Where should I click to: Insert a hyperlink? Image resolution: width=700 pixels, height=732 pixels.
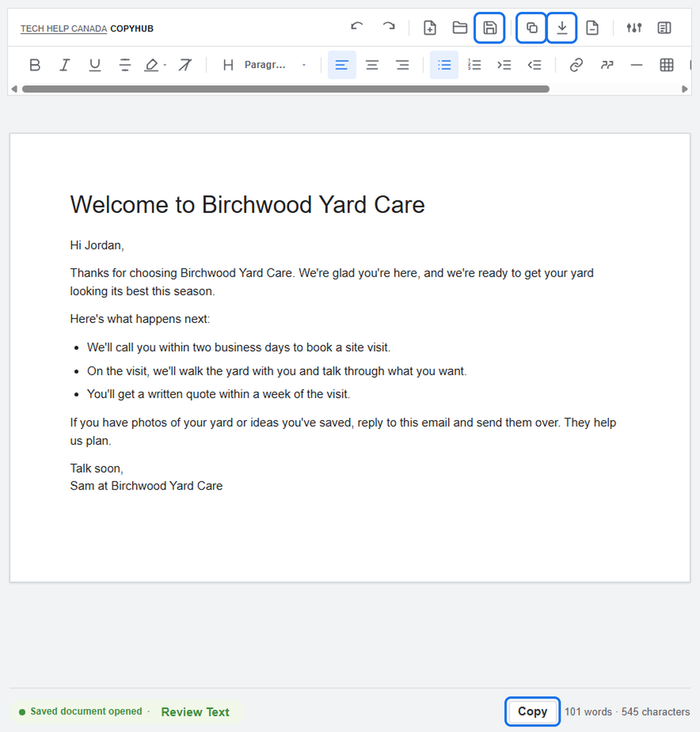576,65
